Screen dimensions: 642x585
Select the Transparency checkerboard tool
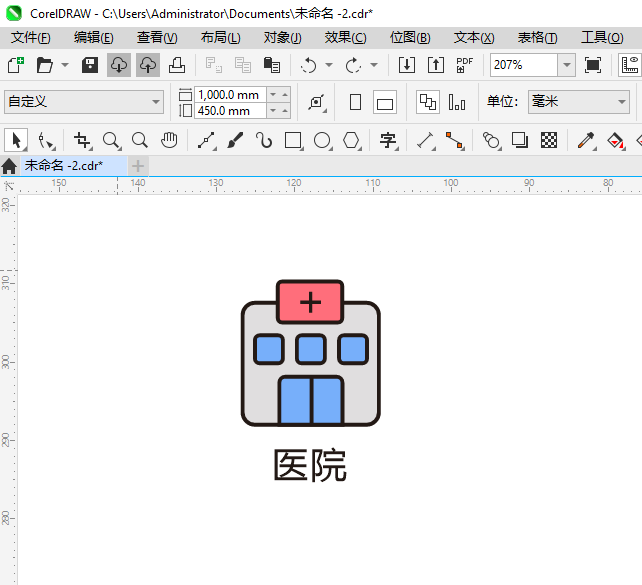pos(549,140)
